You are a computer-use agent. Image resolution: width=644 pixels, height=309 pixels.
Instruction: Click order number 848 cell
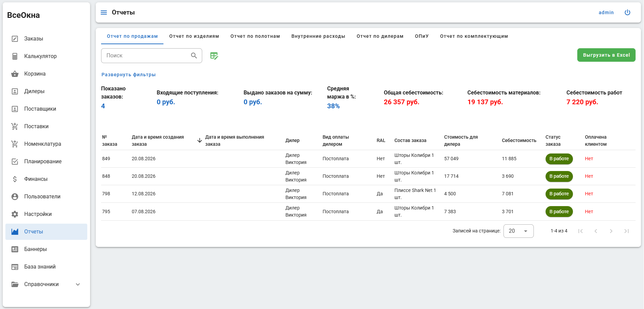tap(106, 176)
